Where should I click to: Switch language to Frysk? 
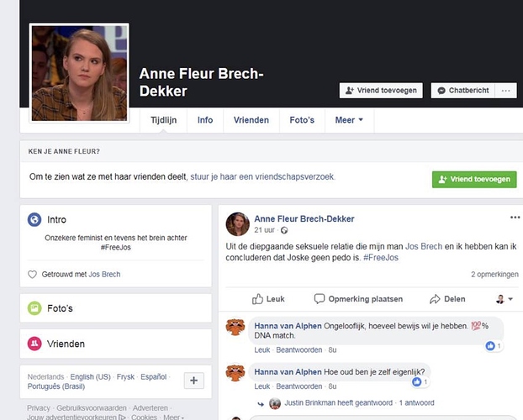(x=125, y=376)
